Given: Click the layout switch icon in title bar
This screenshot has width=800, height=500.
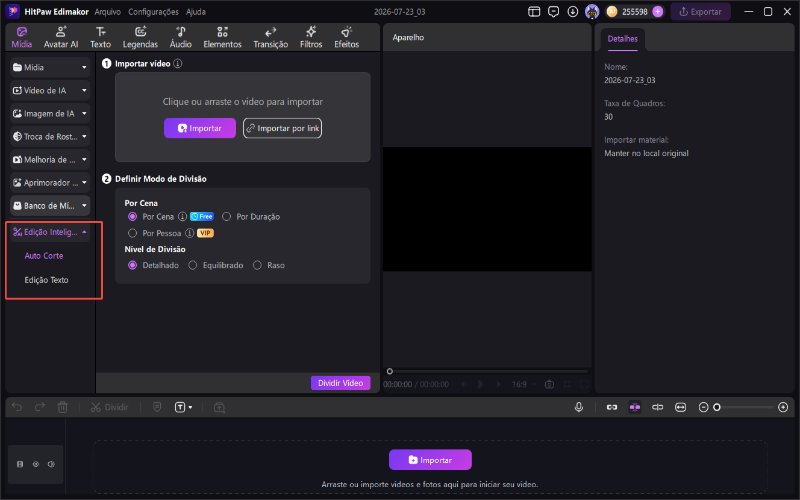Looking at the screenshot, I should pyautogui.click(x=534, y=12).
